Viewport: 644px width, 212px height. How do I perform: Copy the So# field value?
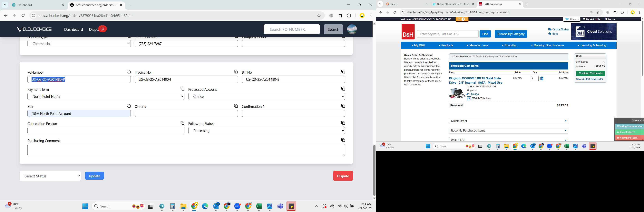point(129,106)
